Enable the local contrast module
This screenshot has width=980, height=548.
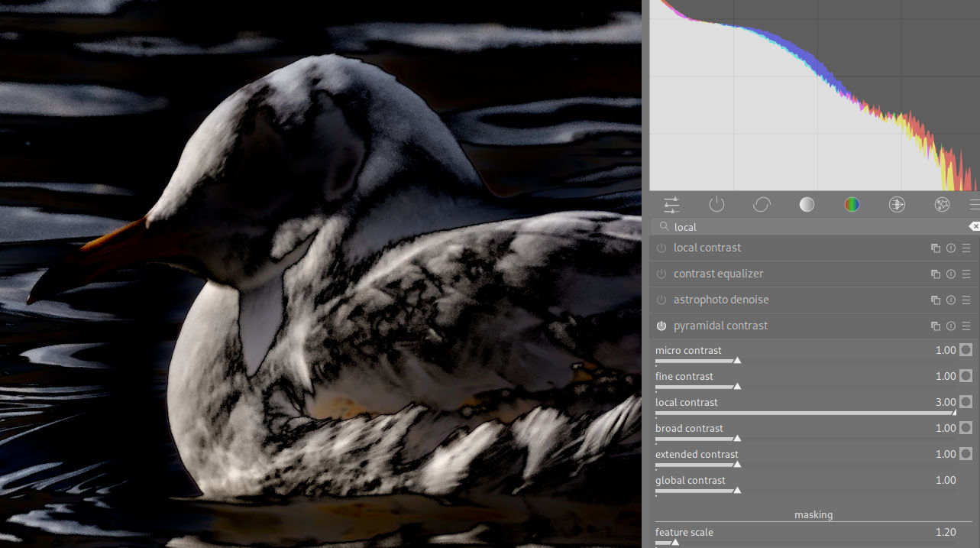pos(661,248)
